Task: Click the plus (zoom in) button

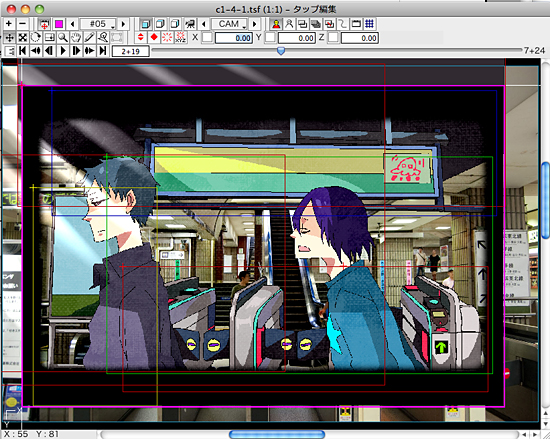Action: [x=9, y=24]
